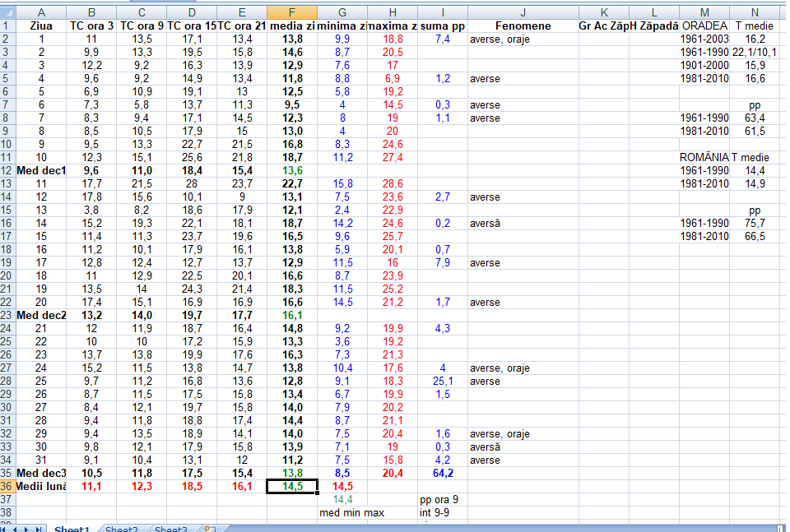Click the 'TC ora 3' header cell
790x532 pixels.
[x=91, y=25]
